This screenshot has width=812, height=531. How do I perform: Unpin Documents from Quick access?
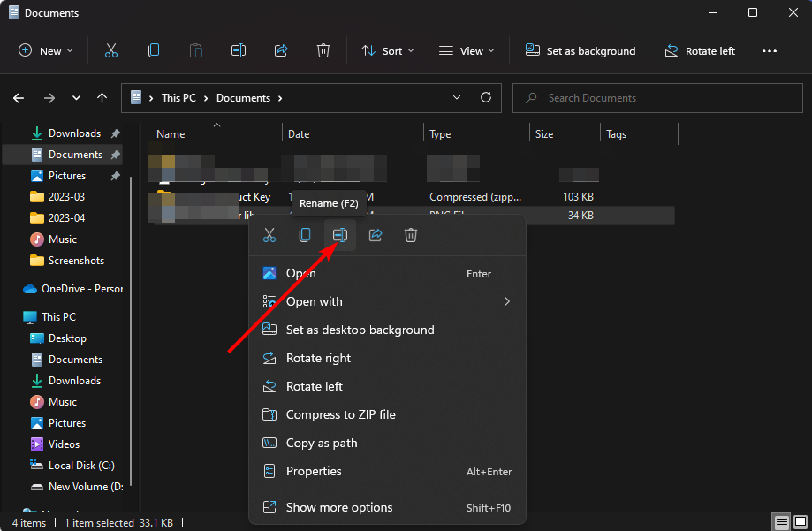click(116, 155)
